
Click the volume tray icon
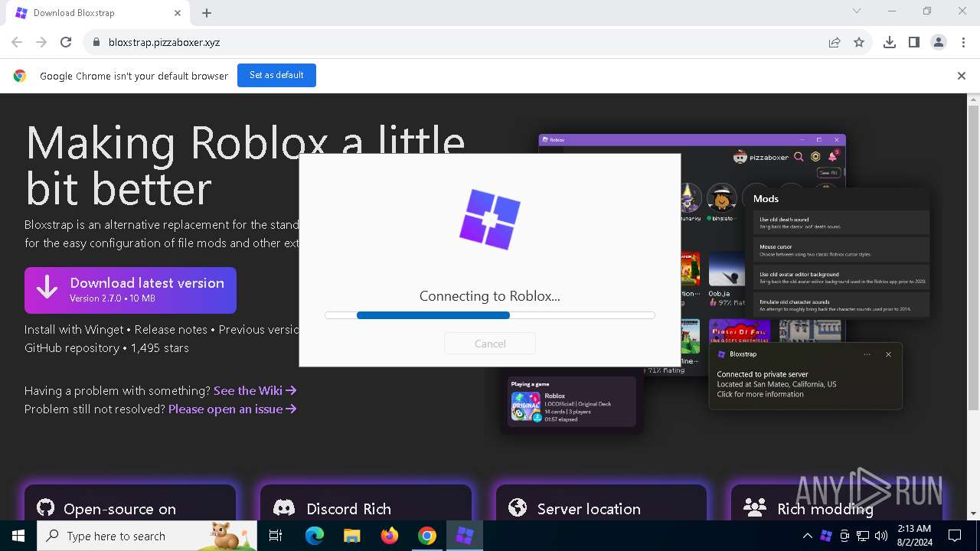(880, 536)
